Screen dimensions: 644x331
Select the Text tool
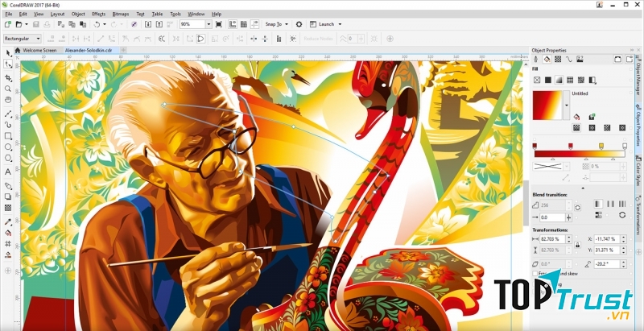[8, 172]
